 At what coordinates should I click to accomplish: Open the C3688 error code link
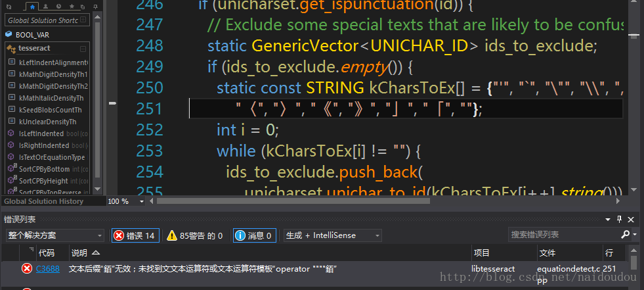click(x=48, y=268)
